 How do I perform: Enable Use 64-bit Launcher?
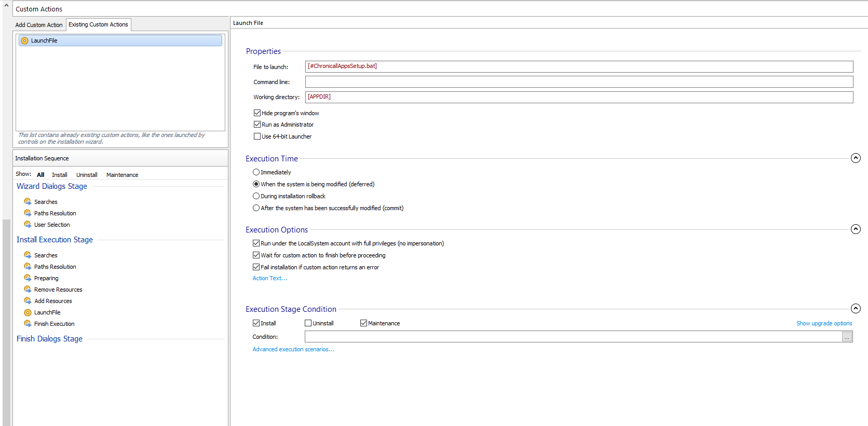257,136
